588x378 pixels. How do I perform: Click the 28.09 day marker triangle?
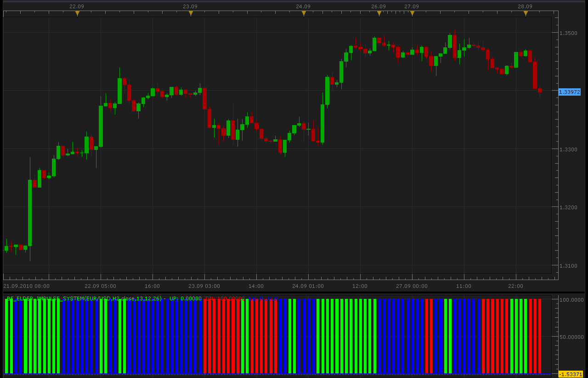(526, 13)
